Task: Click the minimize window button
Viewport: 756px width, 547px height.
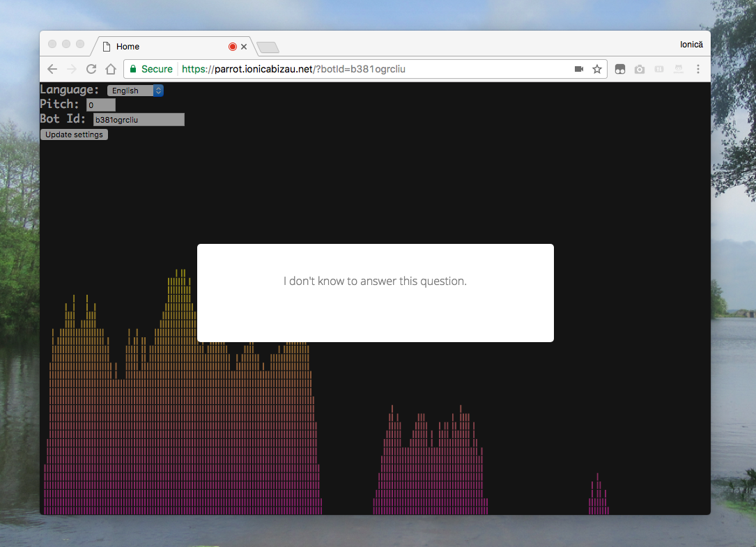Action: click(x=66, y=44)
